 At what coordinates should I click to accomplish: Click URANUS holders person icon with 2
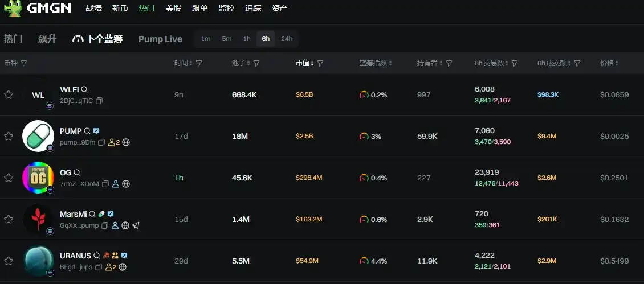[111, 267]
